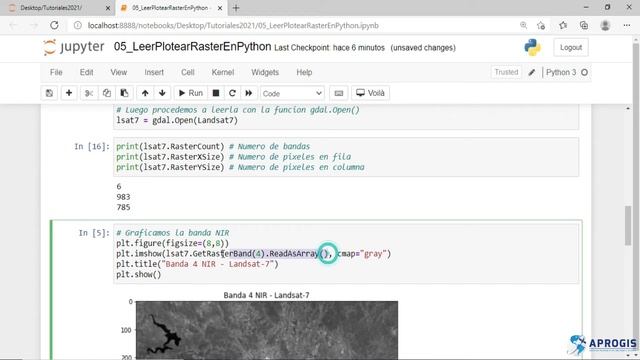
Task: Click the plt.title code line
Action: pyautogui.click(x=197, y=264)
